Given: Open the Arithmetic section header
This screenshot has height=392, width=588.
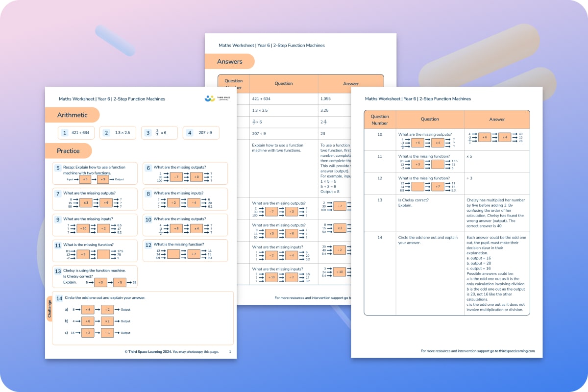Looking at the screenshot, I should point(72,115).
